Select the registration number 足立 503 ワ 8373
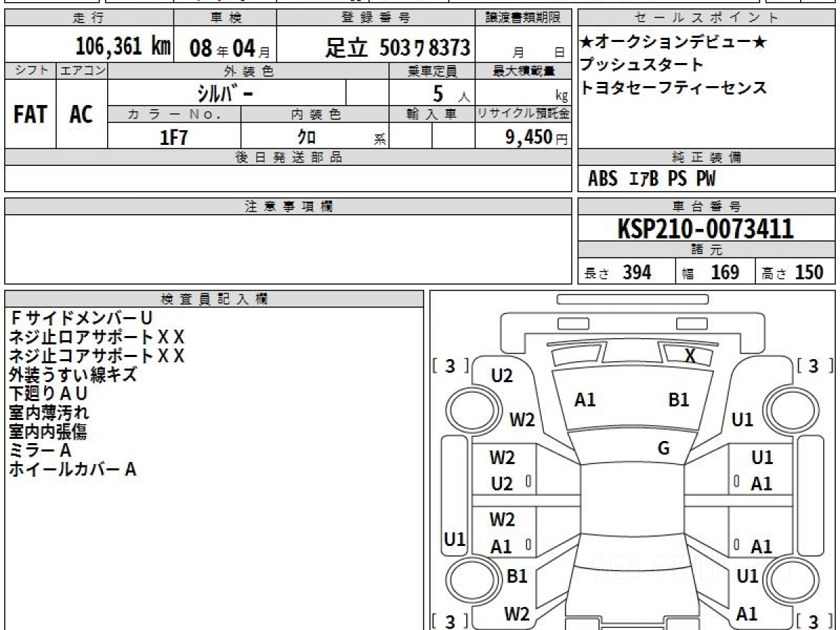Screen dimensions: 840x630 point(398,48)
